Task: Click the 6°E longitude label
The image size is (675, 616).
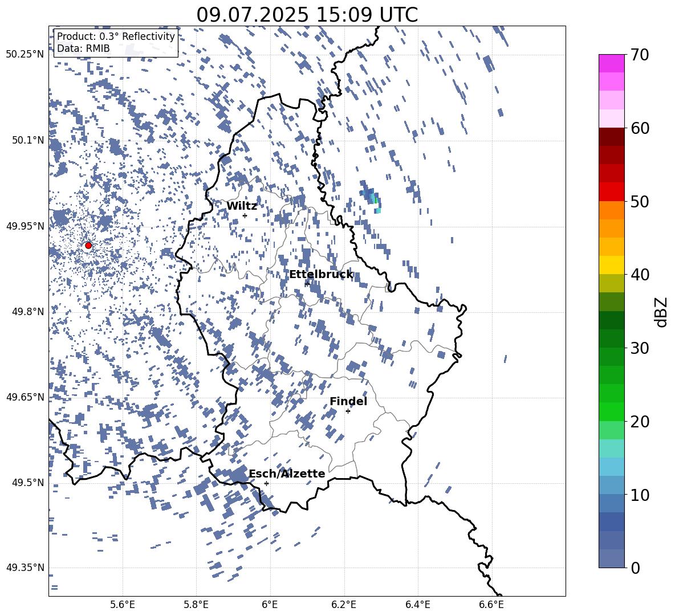Action: pos(270,605)
